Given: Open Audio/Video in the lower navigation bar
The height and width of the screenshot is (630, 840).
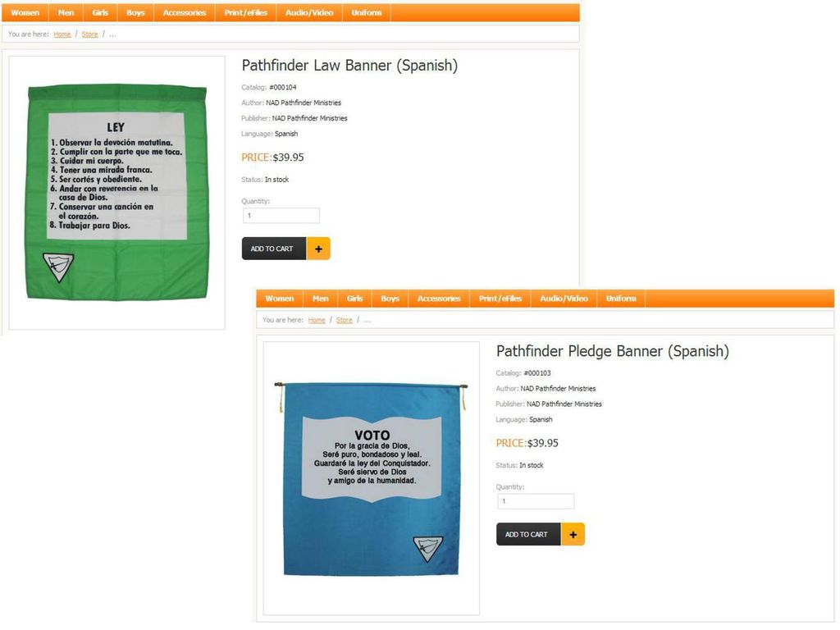Looking at the screenshot, I should [564, 299].
